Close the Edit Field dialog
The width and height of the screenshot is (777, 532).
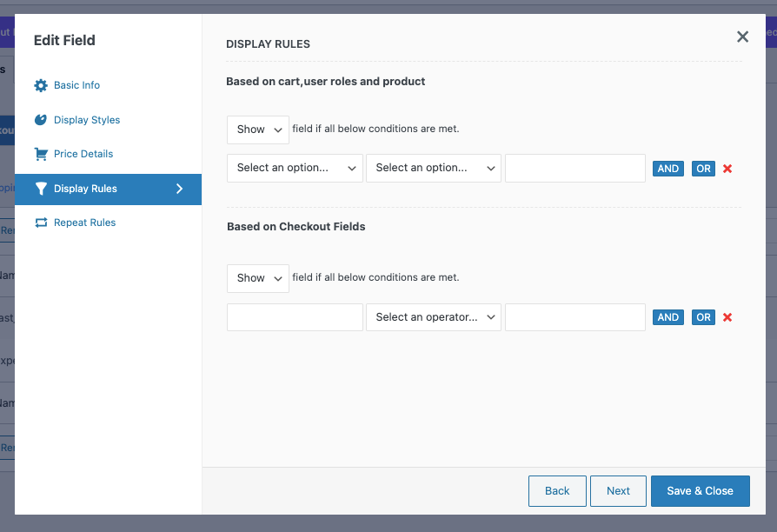(x=742, y=37)
